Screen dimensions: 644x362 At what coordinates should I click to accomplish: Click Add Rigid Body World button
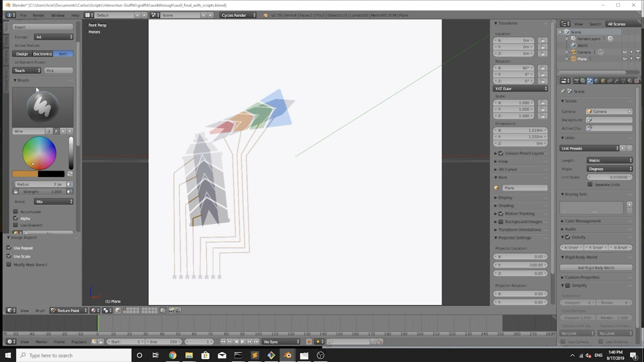point(596,267)
